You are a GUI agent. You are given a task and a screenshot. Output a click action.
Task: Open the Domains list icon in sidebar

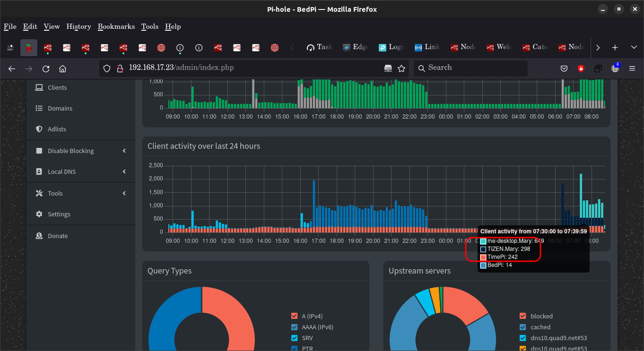coord(39,108)
